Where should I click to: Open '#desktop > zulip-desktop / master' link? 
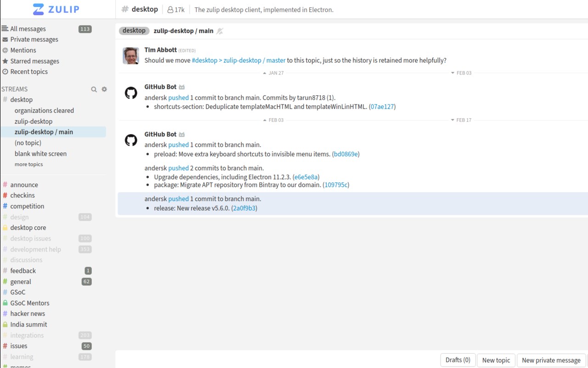[x=238, y=60]
